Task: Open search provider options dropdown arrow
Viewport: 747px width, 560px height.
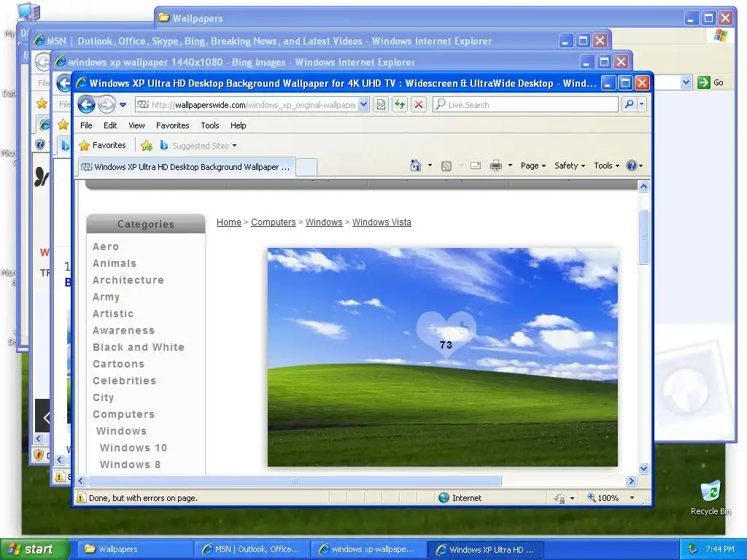Action: point(642,104)
